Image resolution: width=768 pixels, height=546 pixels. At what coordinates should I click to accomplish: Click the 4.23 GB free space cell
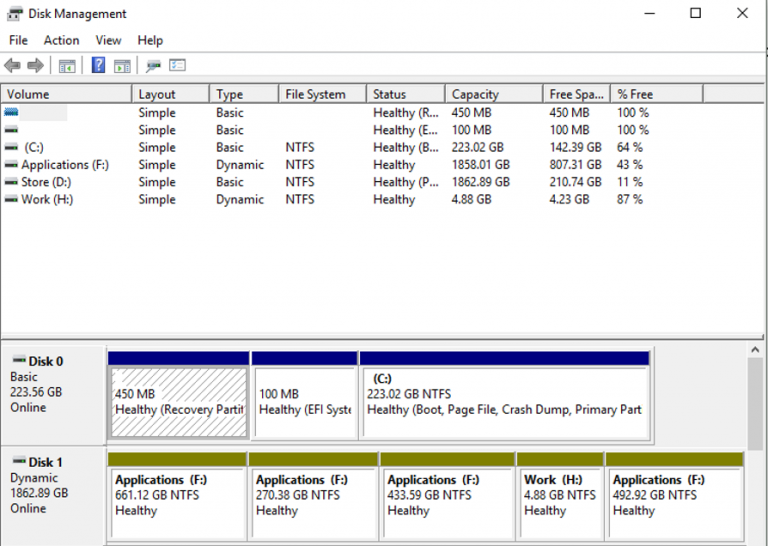tap(569, 199)
